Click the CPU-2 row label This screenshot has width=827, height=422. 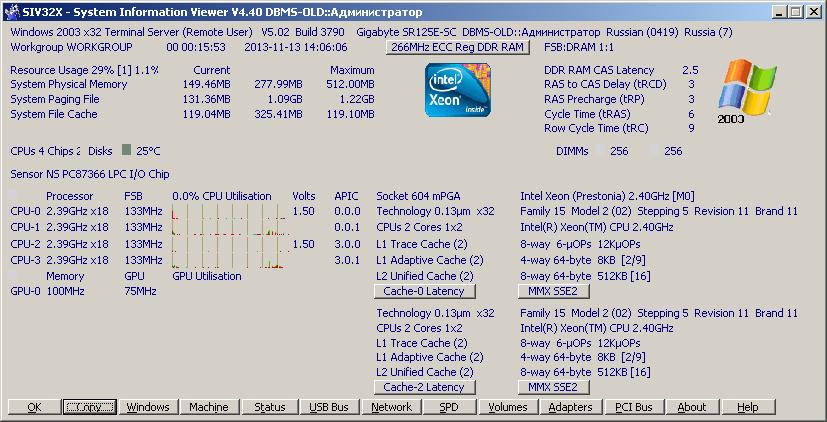[x=25, y=244]
